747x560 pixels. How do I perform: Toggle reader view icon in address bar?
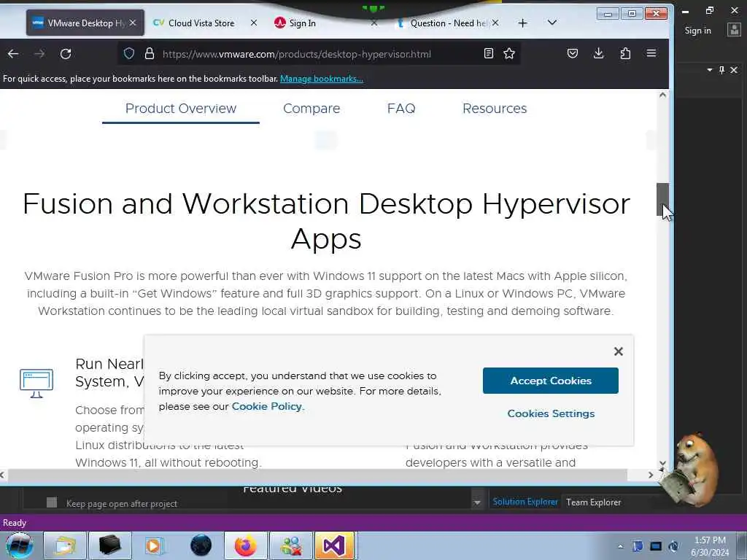[x=488, y=53]
